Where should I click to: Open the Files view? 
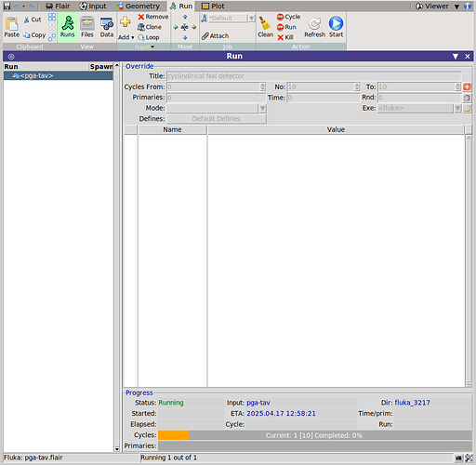87,27
